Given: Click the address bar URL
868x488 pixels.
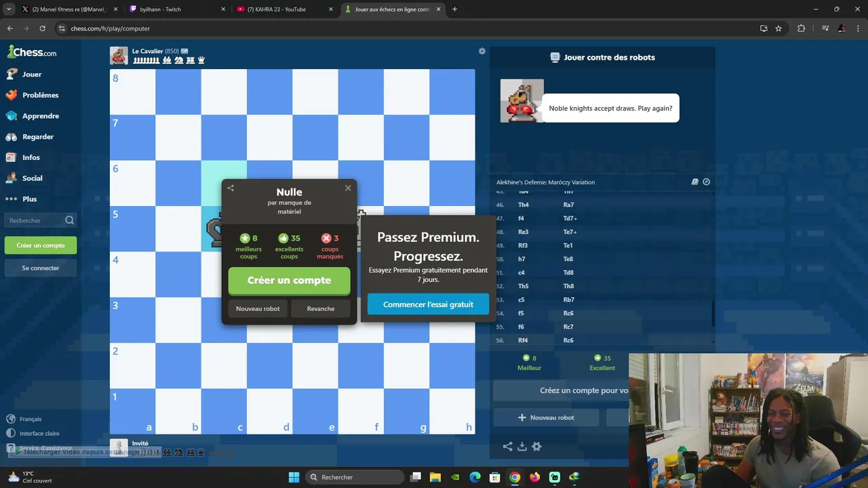Looking at the screenshot, I should click(111, 28).
